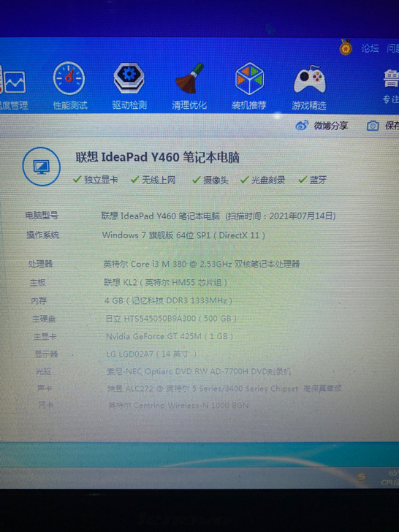The width and height of the screenshot is (399, 532).
Task: Click the 光驱 row label
Action: (44, 371)
